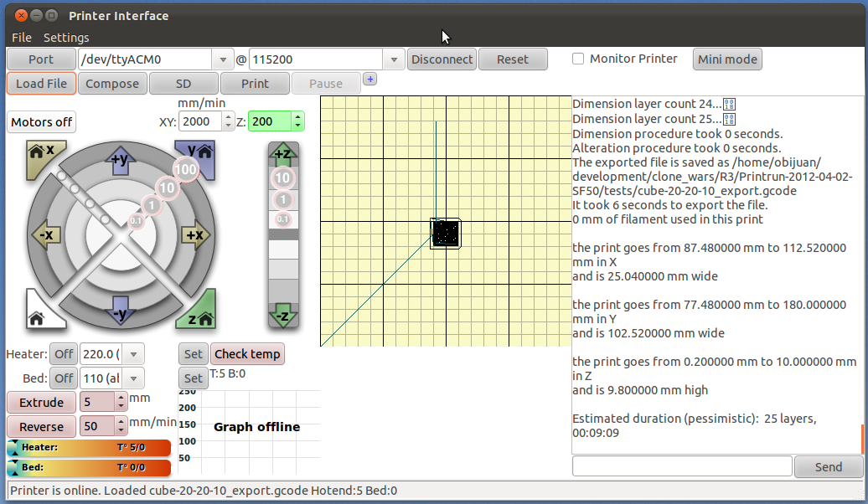Screen dimensions: 868x504
Task: Enable the Monitor Printer checkbox
Action: [578, 59]
